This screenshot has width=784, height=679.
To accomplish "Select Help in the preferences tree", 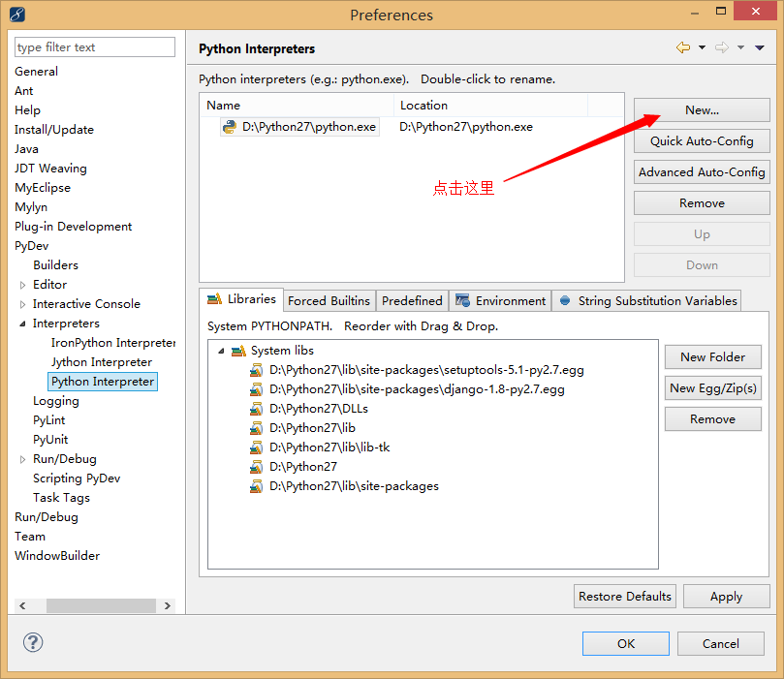I will coord(27,110).
